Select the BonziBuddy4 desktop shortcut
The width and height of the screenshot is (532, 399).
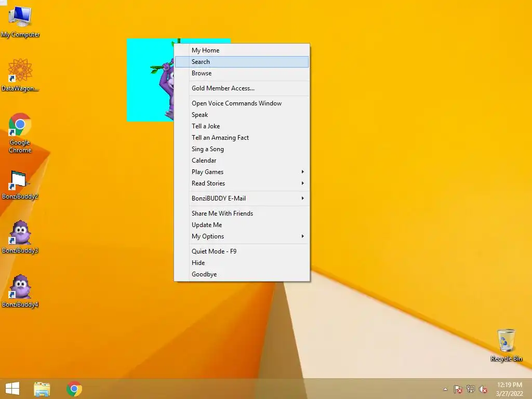point(20,291)
